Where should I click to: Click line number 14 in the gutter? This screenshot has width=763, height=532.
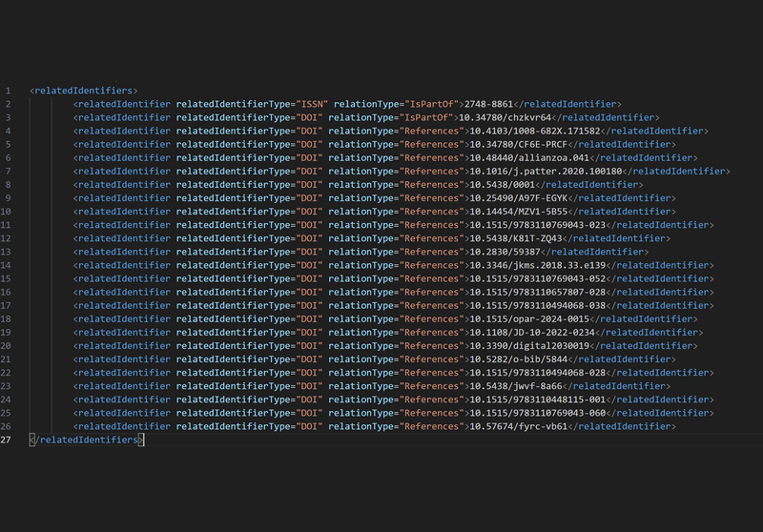coord(6,265)
